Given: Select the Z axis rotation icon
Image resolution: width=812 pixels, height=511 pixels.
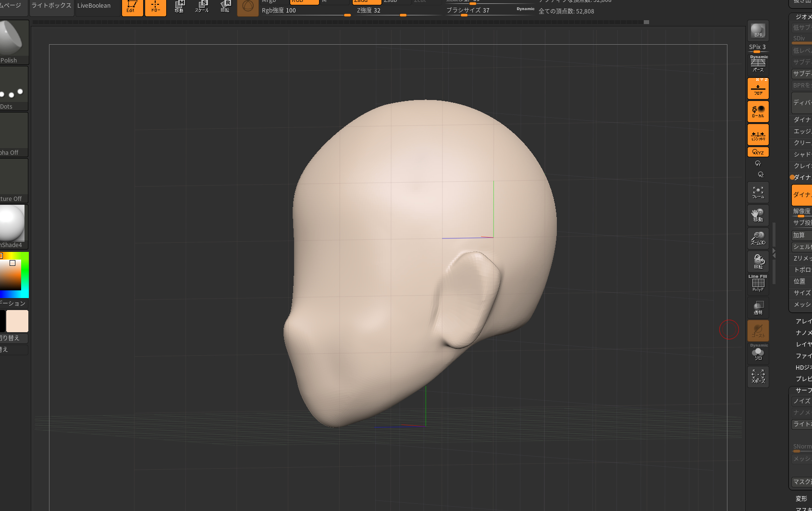Looking at the screenshot, I should 760,174.
